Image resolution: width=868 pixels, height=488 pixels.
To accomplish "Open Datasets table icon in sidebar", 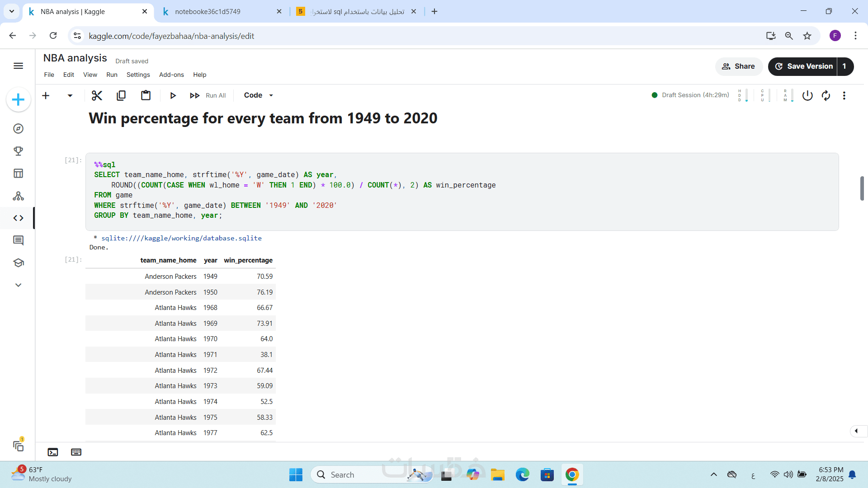I will pos(18,174).
